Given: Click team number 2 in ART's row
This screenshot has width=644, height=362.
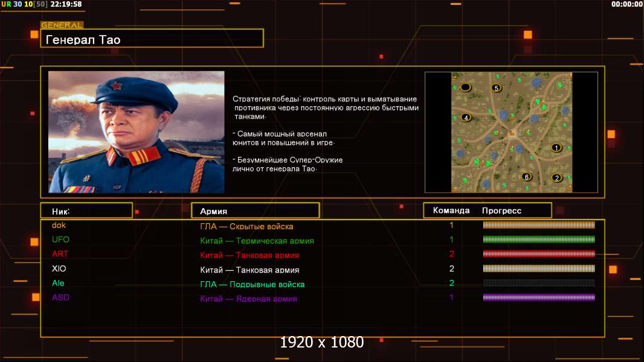Looking at the screenshot, I should 451,254.
